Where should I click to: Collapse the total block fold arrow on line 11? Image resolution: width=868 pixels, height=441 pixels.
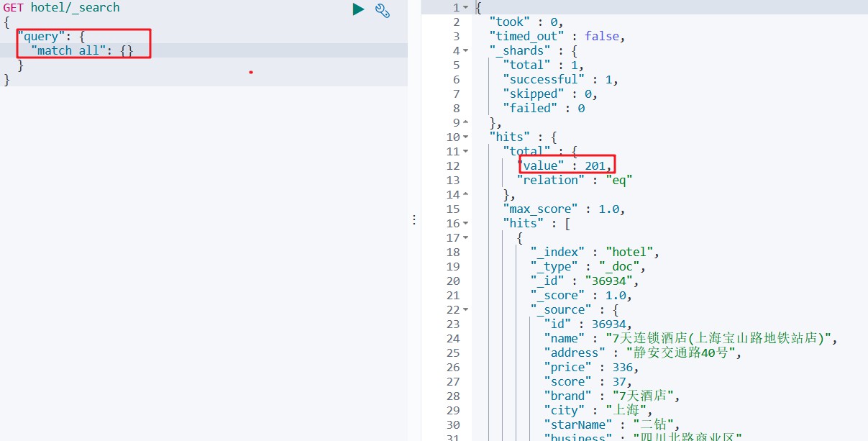pyautogui.click(x=466, y=151)
